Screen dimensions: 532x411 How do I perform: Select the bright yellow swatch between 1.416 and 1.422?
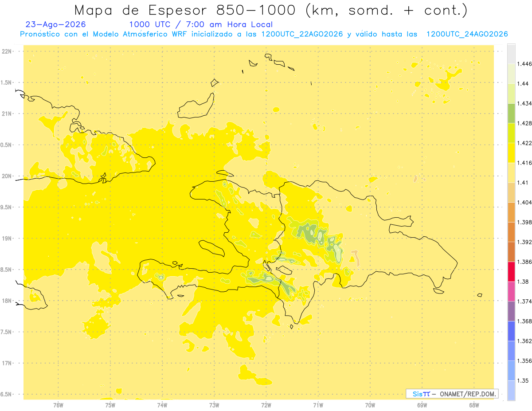point(511,153)
